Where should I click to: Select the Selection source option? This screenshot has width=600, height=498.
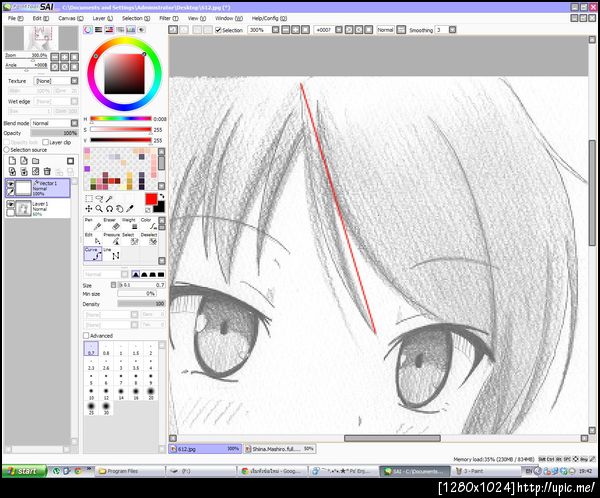coord(7,150)
